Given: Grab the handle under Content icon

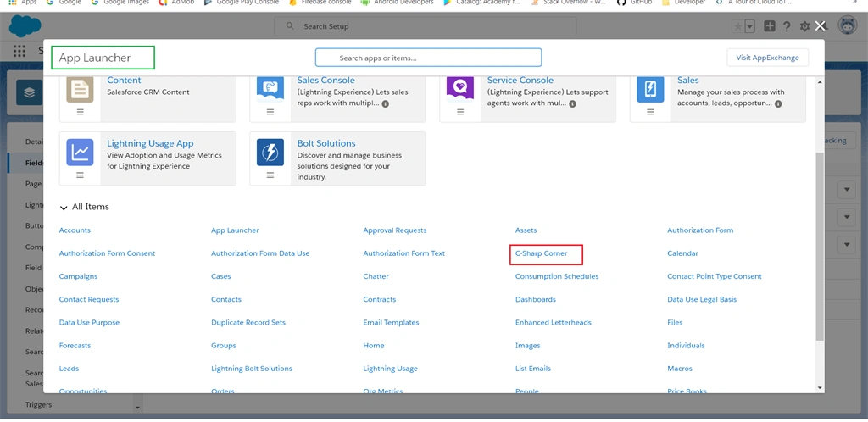Looking at the screenshot, I should click(x=80, y=112).
